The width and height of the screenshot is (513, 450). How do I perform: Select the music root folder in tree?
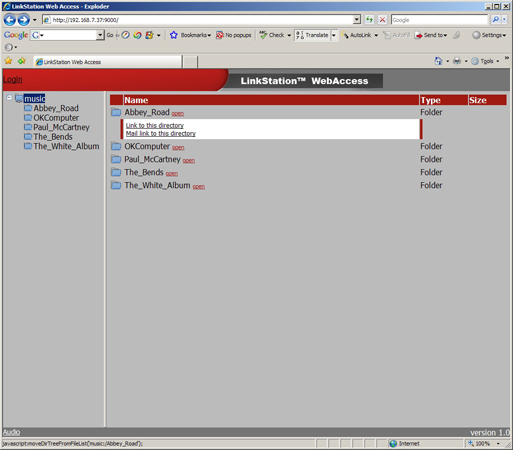point(34,99)
